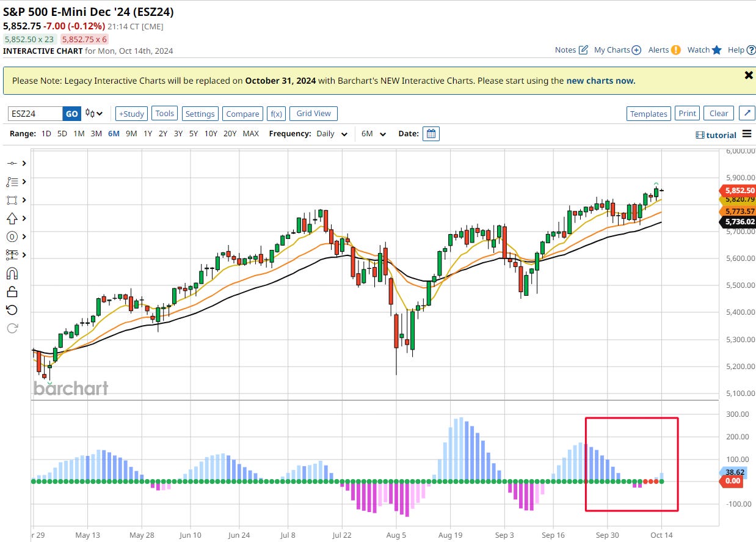Open the hamburger menu beside tutorial
The width and height of the screenshot is (756, 542).
(747, 134)
